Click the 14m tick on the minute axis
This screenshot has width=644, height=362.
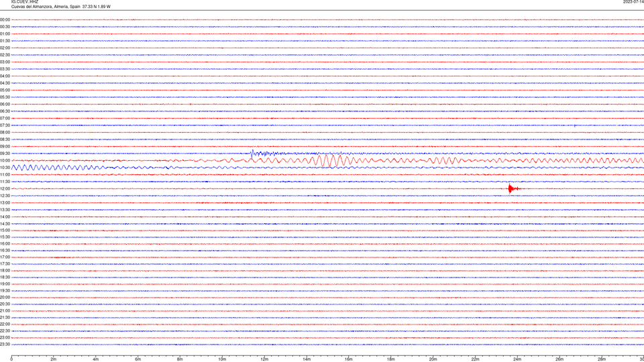point(307,359)
